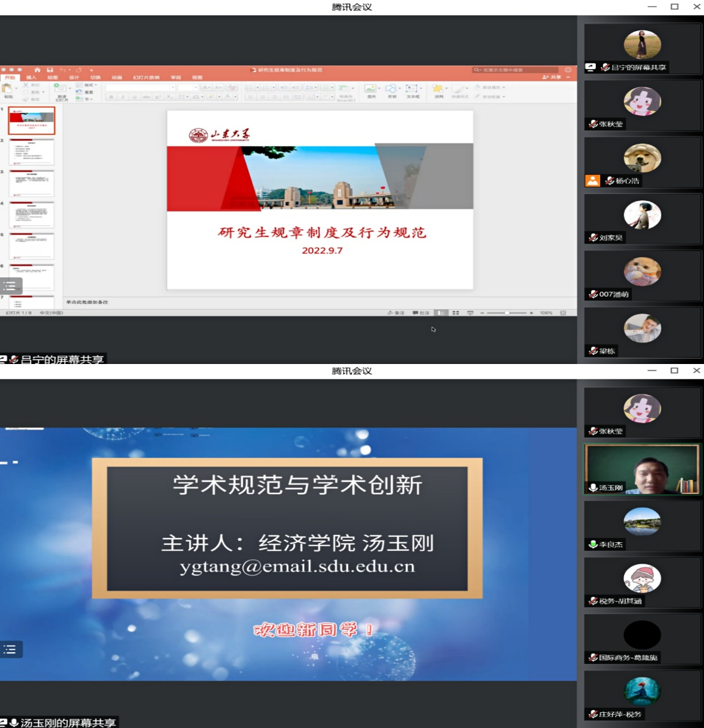Image resolution: width=704 pixels, height=728 pixels.
Task: Collapse the ribbon with the chevron beside 共享
Action: 568,78
